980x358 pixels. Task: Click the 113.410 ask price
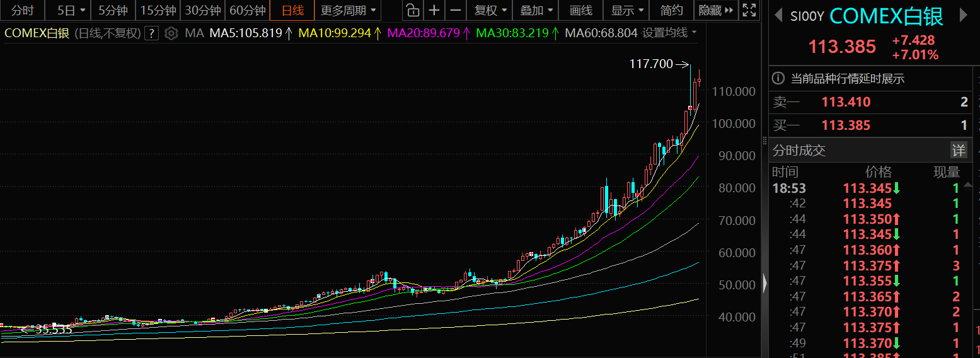coord(846,102)
